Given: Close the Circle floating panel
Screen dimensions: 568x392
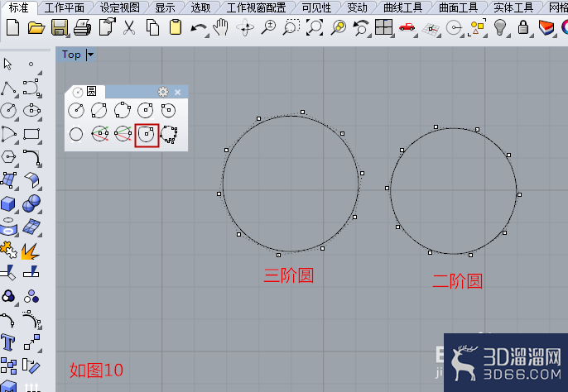Looking at the screenshot, I should click(x=178, y=93).
